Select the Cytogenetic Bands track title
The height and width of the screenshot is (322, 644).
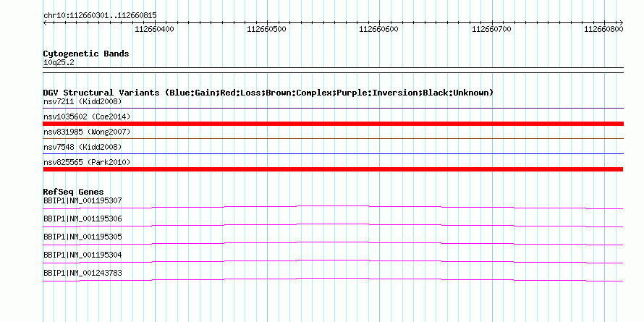tap(86, 54)
